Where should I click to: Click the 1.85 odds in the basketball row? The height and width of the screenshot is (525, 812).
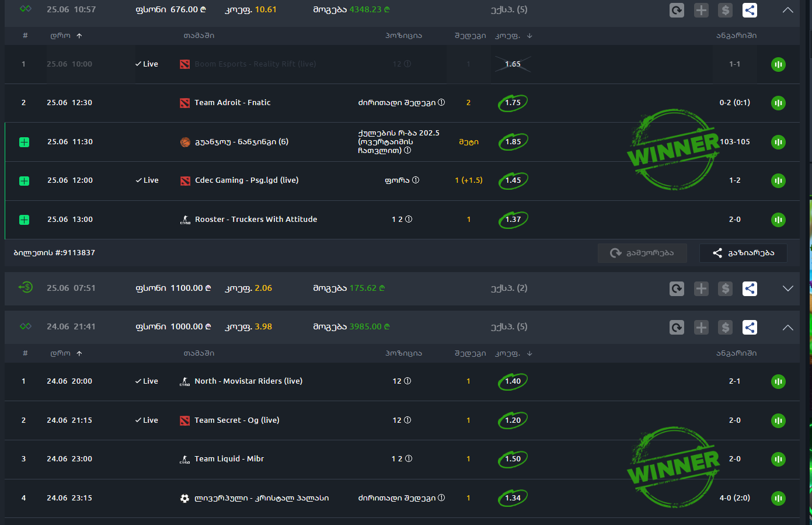pyautogui.click(x=513, y=142)
